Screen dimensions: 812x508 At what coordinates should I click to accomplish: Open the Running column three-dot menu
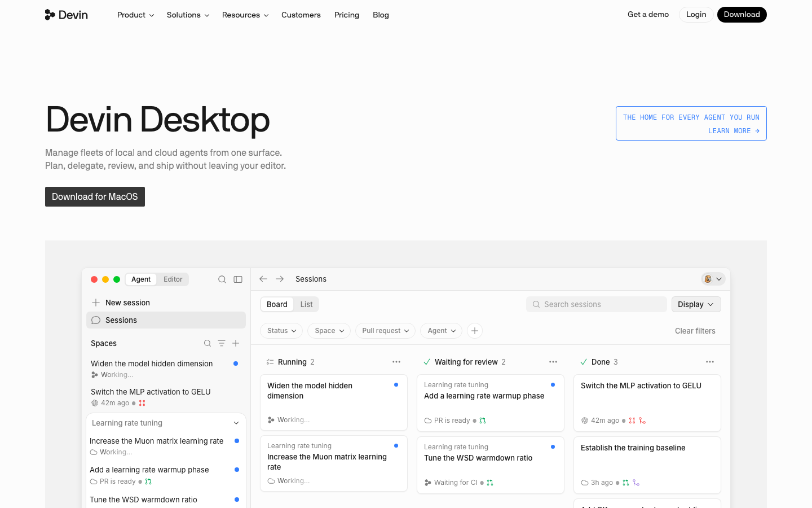396,362
